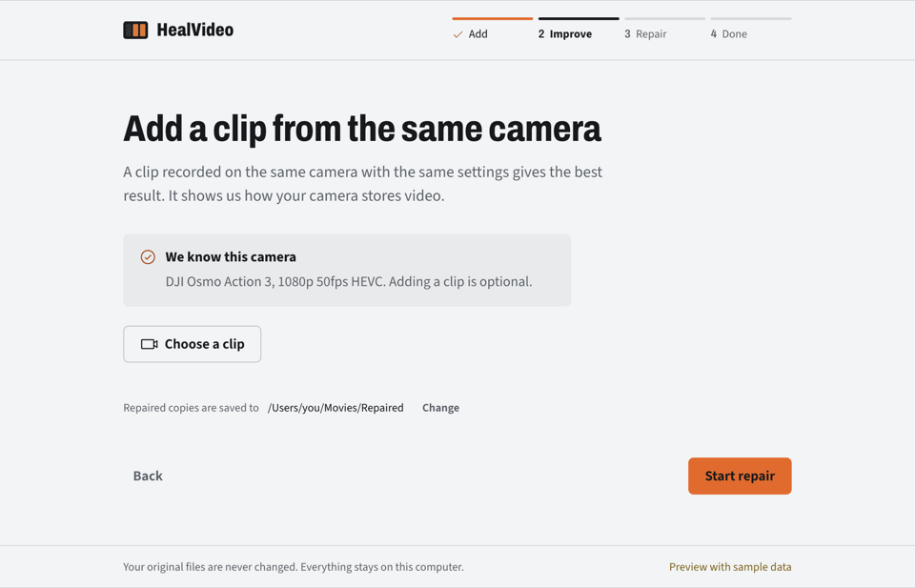Click the paragraph about the same camera settings
The image size is (915, 588).
(x=362, y=184)
